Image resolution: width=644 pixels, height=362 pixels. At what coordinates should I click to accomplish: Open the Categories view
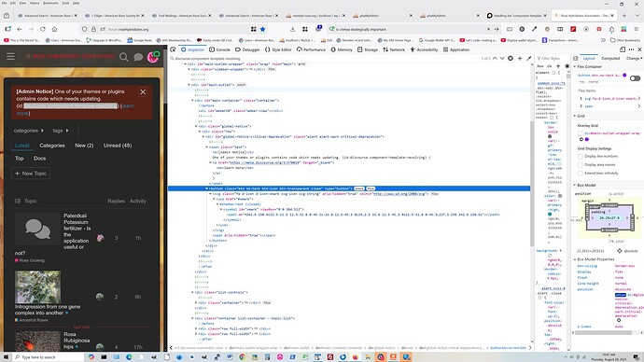coord(51,146)
